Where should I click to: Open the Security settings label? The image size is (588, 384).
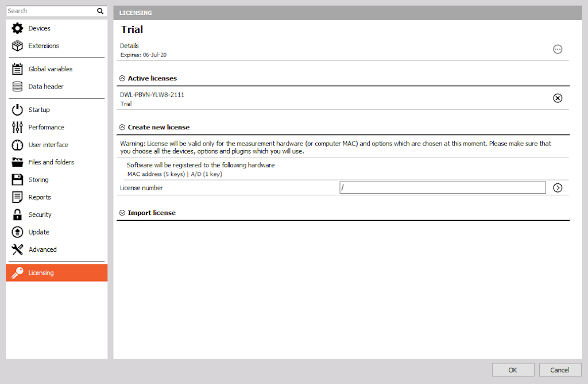click(40, 214)
